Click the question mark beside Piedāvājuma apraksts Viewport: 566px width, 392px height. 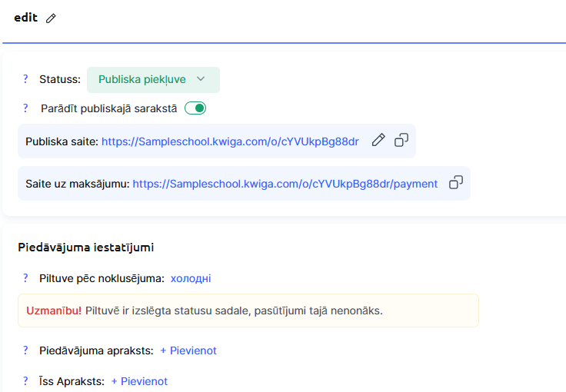pyautogui.click(x=25, y=350)
